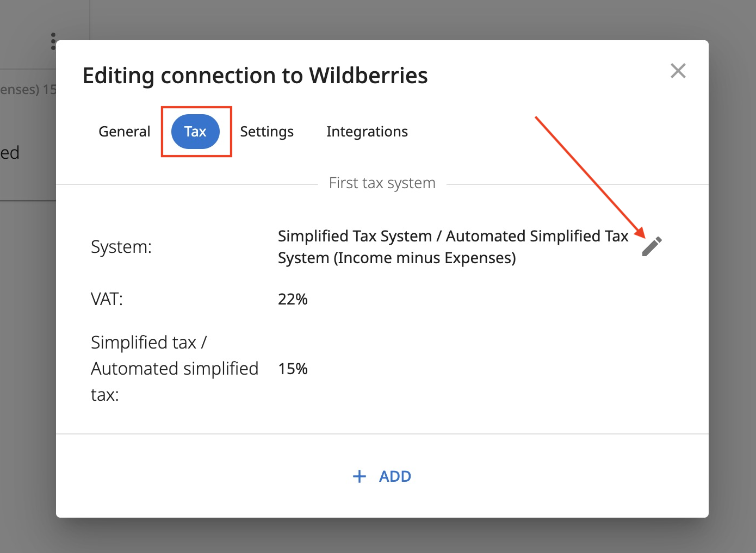This screenshot has height=553, width=756.
Task: Switch to the General tab
Action: [x=125, y=132]
